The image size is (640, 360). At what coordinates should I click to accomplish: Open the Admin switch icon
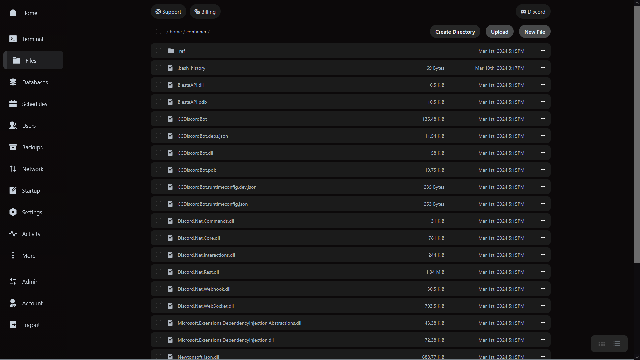pos(13,281)
